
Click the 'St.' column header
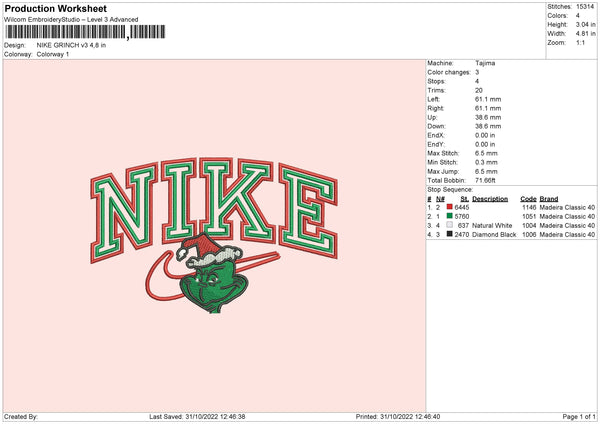[465, 199]
